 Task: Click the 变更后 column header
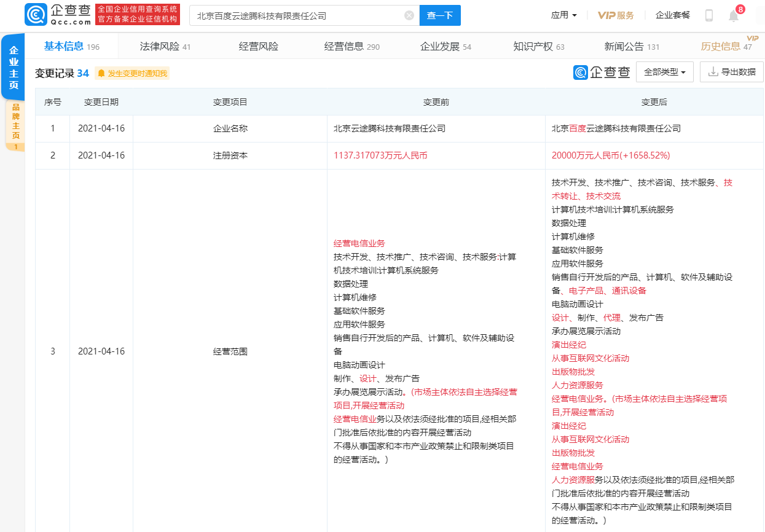[654, 102]
